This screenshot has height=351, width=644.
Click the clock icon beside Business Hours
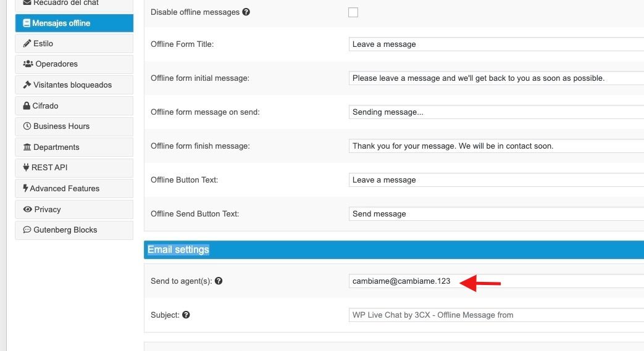point(27,126)
